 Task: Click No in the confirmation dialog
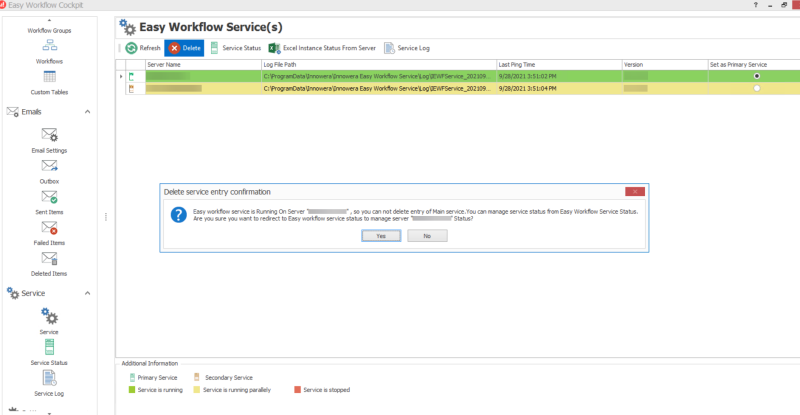pyautogui.click(x=427, y=236)
